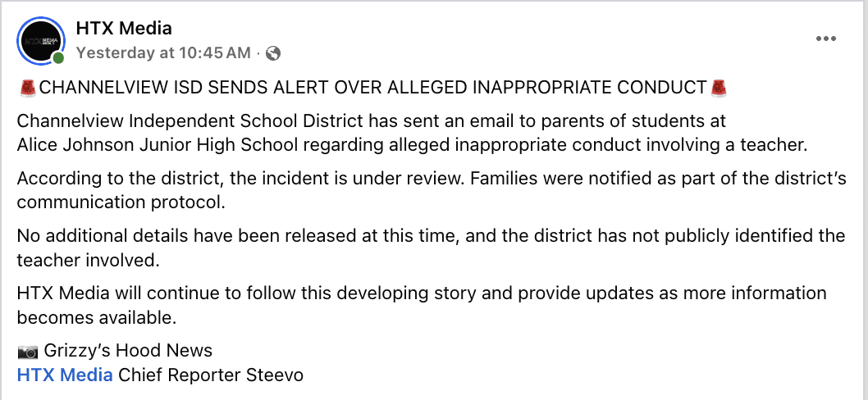Open the three-dot post options menu
This screenshot has width=868, height=400.
[825, 39]
